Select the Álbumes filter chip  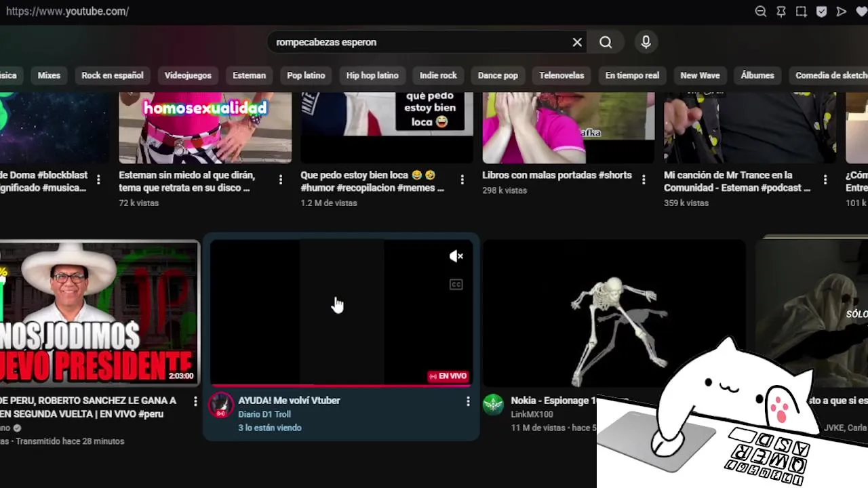tap(757, 75)
